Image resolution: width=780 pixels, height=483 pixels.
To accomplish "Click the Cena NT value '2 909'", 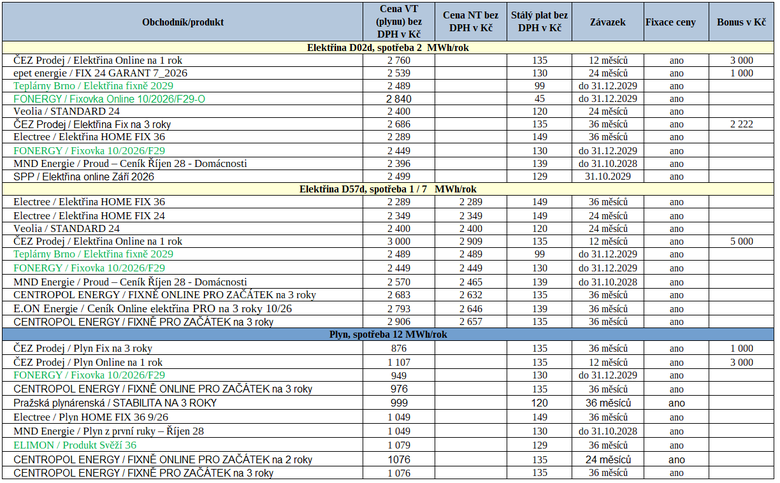I will (471, 242).
